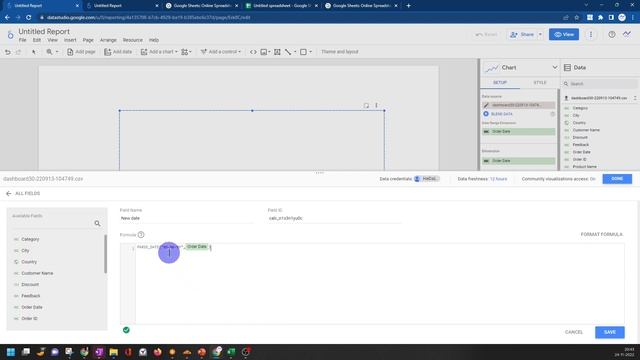640x360 pixels.
Task: Click the redo arrow in the toolbar
Action: coord(18,52)
